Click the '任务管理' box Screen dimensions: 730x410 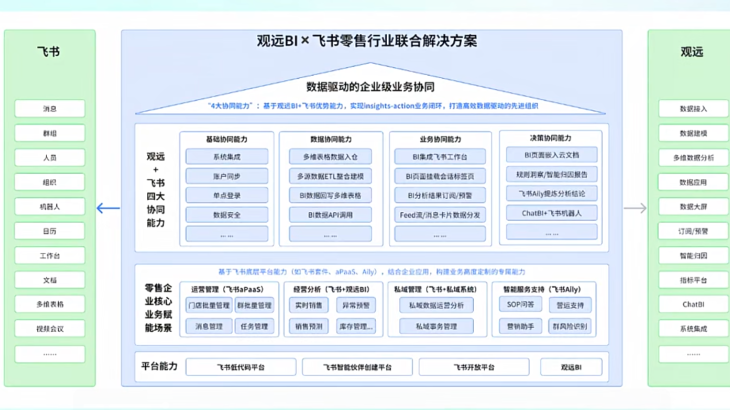pos(254,326)
